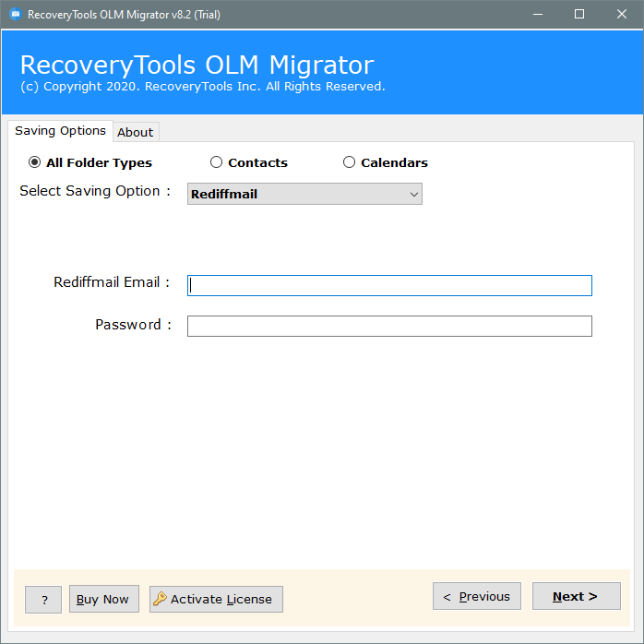Screen dimensions: 644x644
Task: Close the OLM Migrator window
Action: tap(622, 15)
